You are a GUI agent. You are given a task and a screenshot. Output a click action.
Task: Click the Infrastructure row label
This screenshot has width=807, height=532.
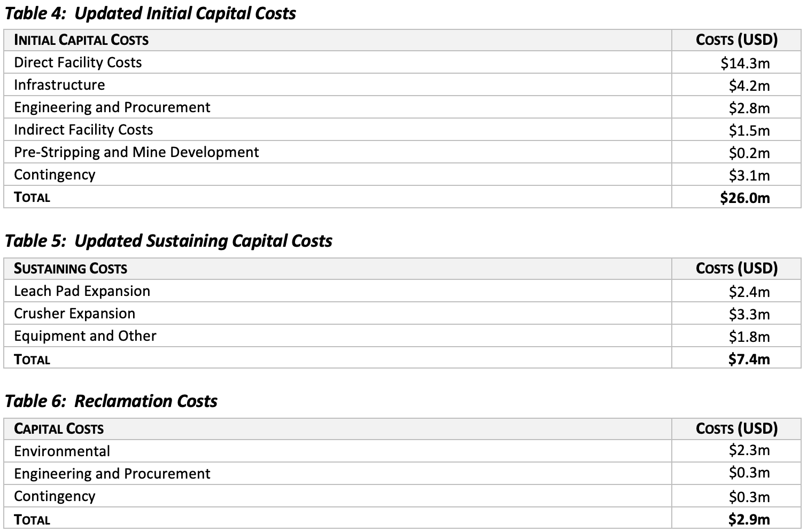[59, 85]
